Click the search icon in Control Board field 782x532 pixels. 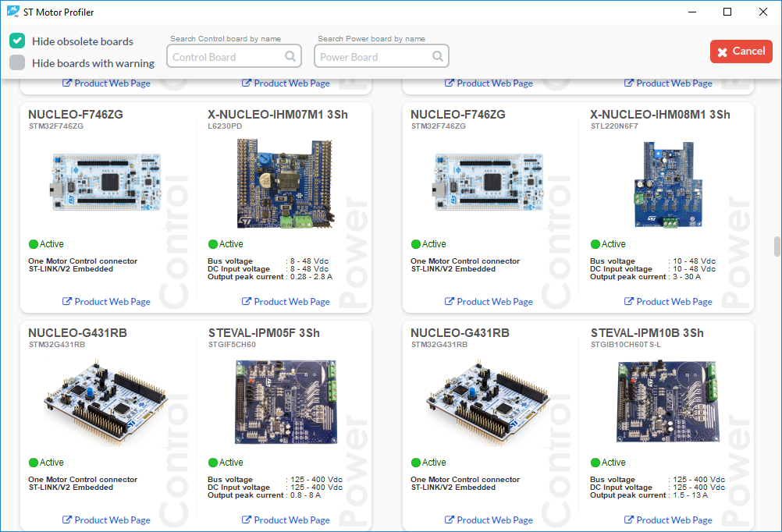[290, 56]
